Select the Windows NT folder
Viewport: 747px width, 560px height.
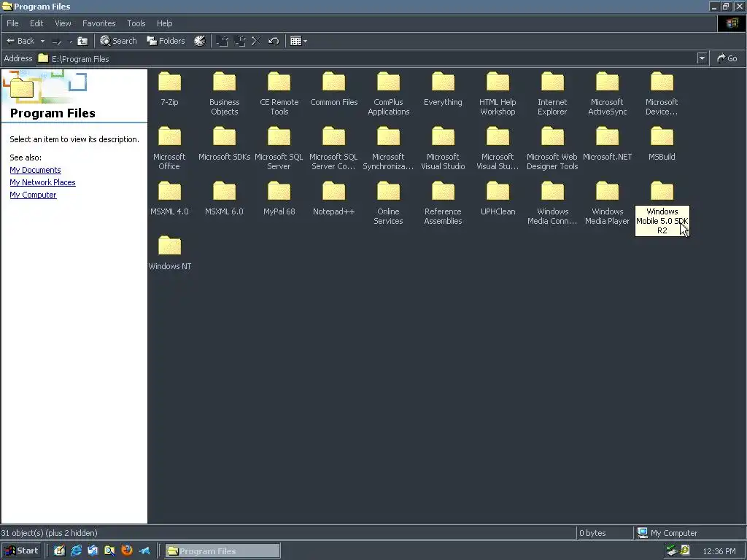click(x=169, y=253)
